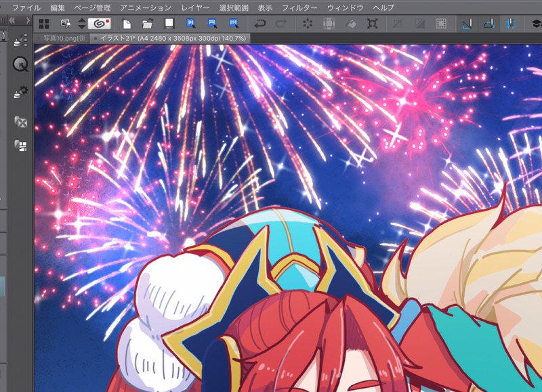Viewport: 542px width, 392px height.
Task: Collapse the palette dock with double chevron
Action: [x=12, y=20]
